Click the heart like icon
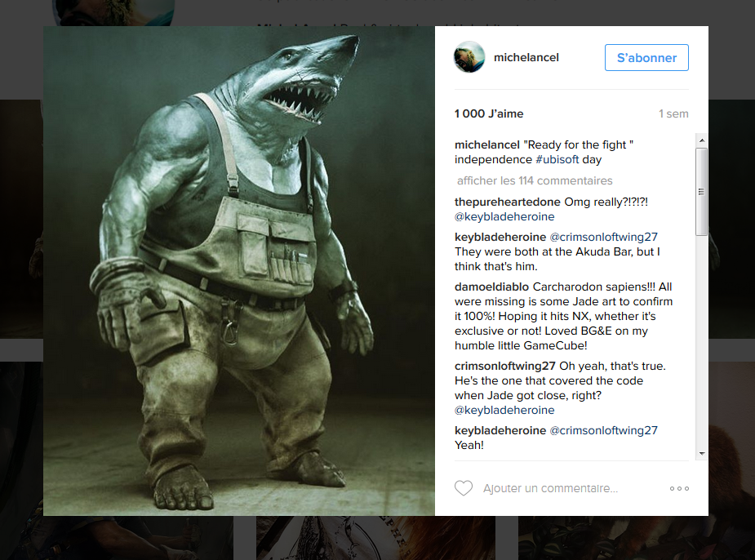The width and height of the screenshot is (755, 560). (x=464, y=488)
